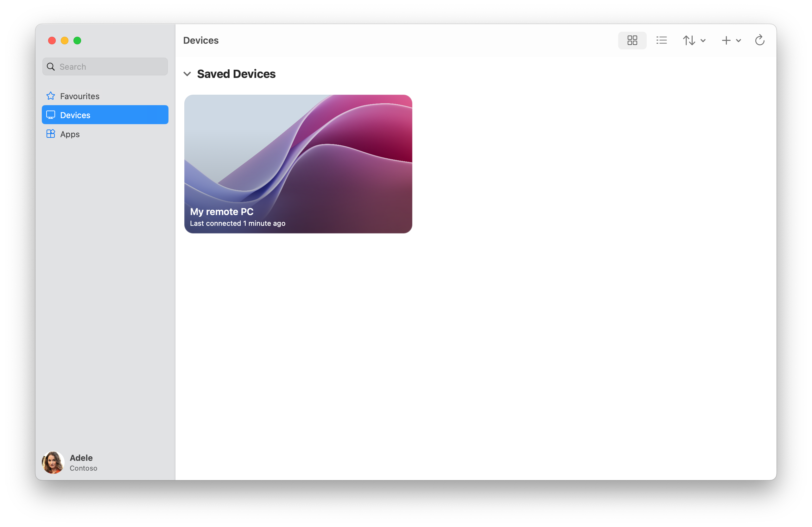The height and width of the screenshot is (527, 812).
Task: Close the window with red button
Action: 52,41
